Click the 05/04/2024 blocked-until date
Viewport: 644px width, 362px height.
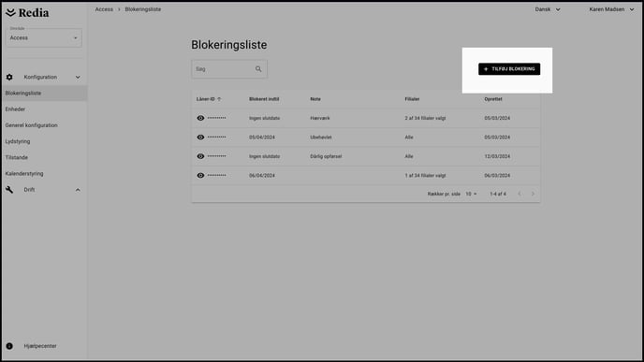click(x=262, y=138)
